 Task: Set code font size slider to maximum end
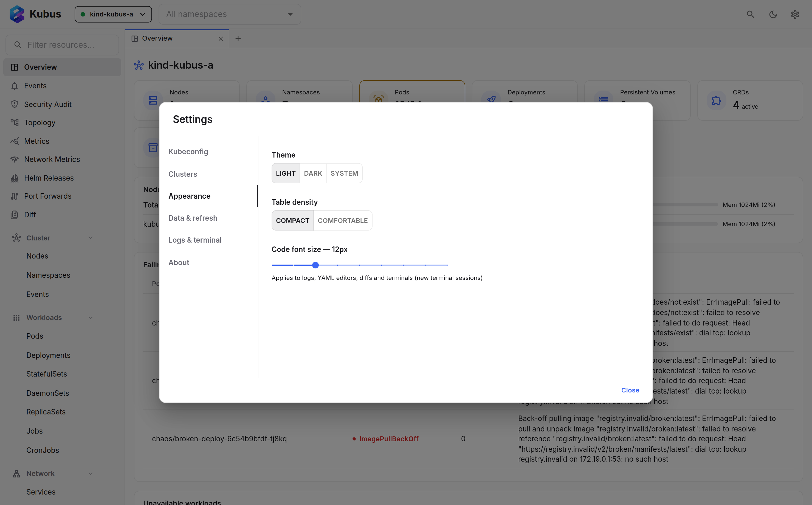447,265
